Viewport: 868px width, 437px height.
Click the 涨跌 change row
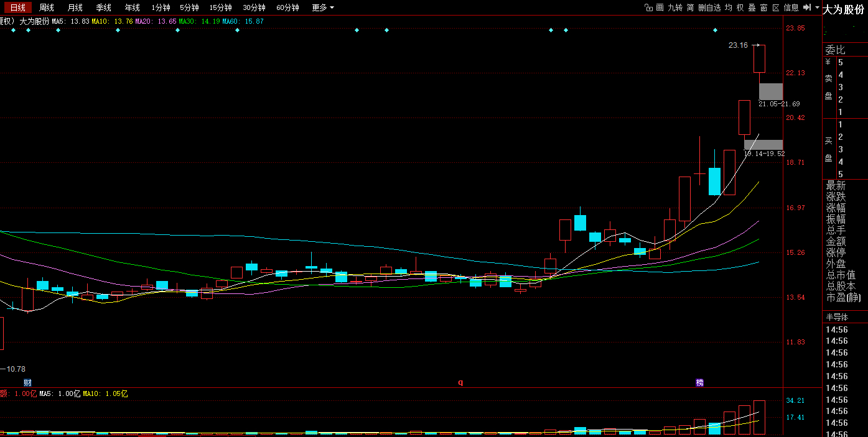pos(836,197)
